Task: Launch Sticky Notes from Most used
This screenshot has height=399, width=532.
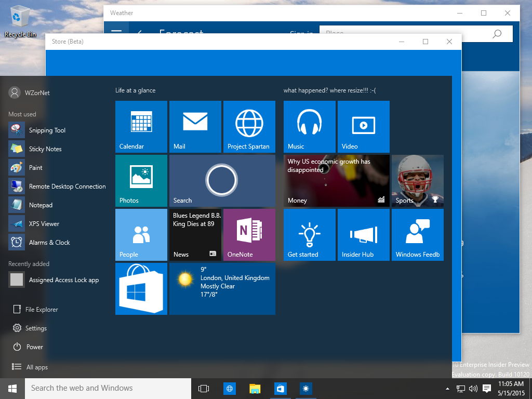Action: [57, 149]
